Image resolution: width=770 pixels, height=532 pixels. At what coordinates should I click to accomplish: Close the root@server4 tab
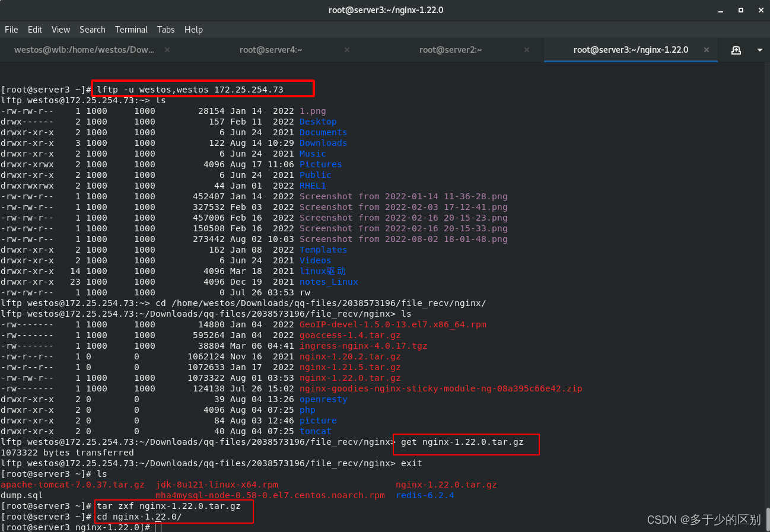click(347, 50)
